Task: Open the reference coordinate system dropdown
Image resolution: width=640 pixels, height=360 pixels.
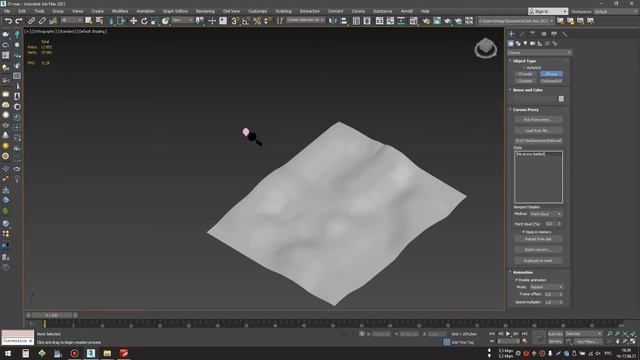Action: point(182,20)
